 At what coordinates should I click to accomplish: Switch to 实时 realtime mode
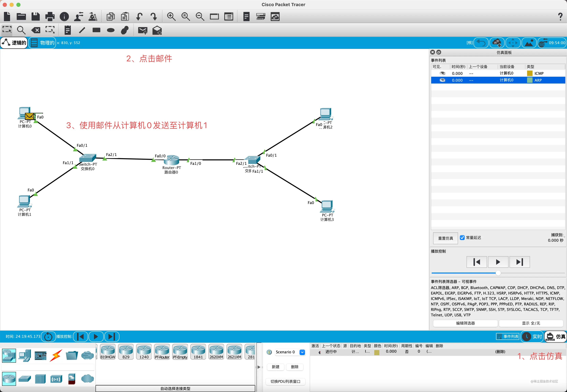tap(532, 336)
